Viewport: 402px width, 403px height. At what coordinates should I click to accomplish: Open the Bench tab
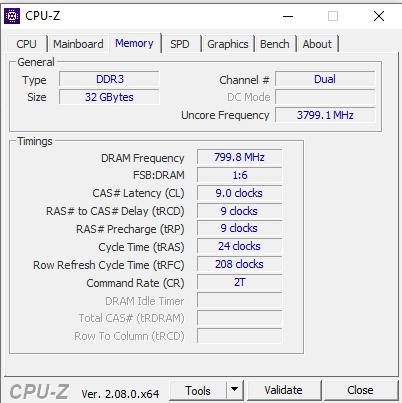click(275, 44)
